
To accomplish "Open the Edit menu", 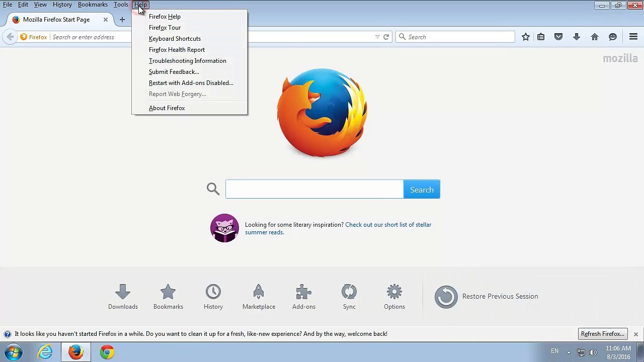I will (x=23, y=5).
